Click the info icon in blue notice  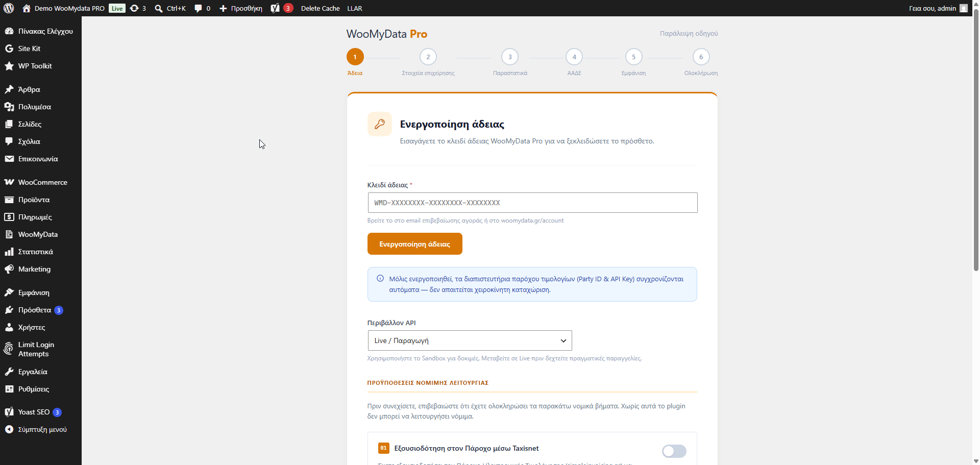[380, 279]
